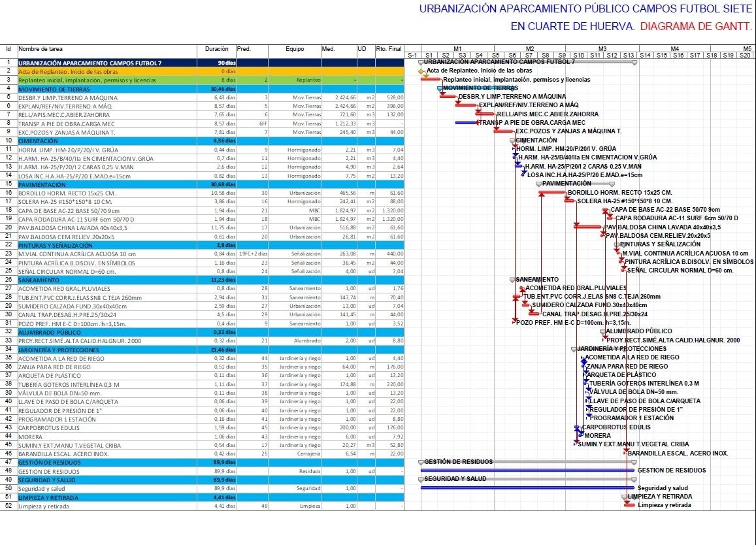This screenshot has height=545, width=756.
Task: Click final value '528,00' in the DESBR.Y LIMP.TERRENO row
Action: point(395,98)
